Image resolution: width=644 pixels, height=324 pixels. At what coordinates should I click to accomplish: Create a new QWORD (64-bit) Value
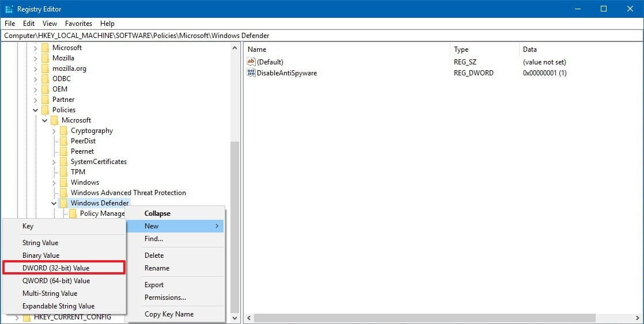click(64, 280)
